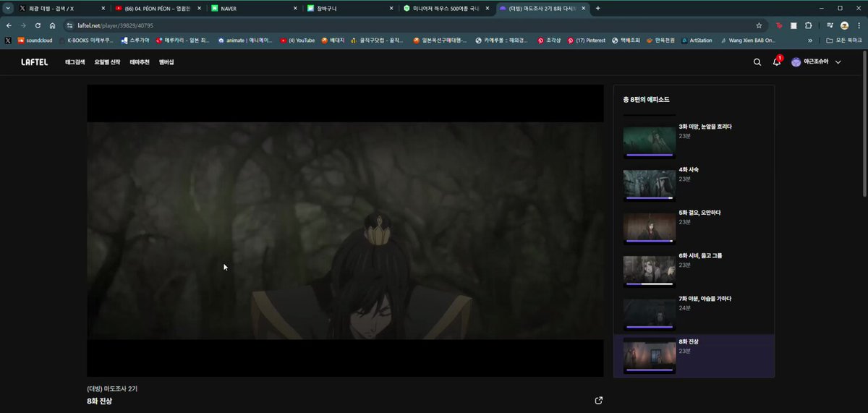Open the ArtStation bookmark
Screen dimensions: 868x413
click(x=697, y=41)
